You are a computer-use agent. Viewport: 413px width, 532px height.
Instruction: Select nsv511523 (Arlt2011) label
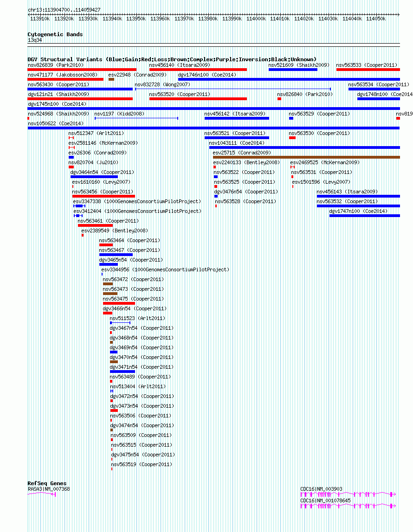pyautogui.click(x=137, y=319)
